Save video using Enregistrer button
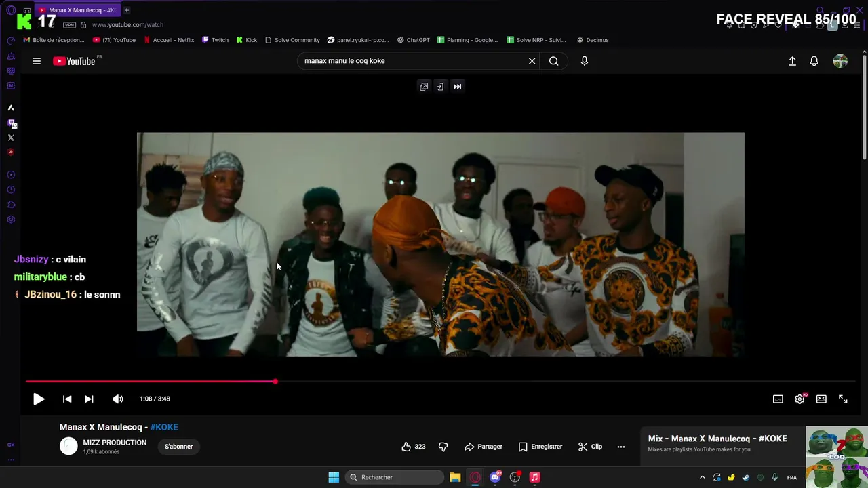The width and height of the screenshot is (868, 488). click(540, 447)
